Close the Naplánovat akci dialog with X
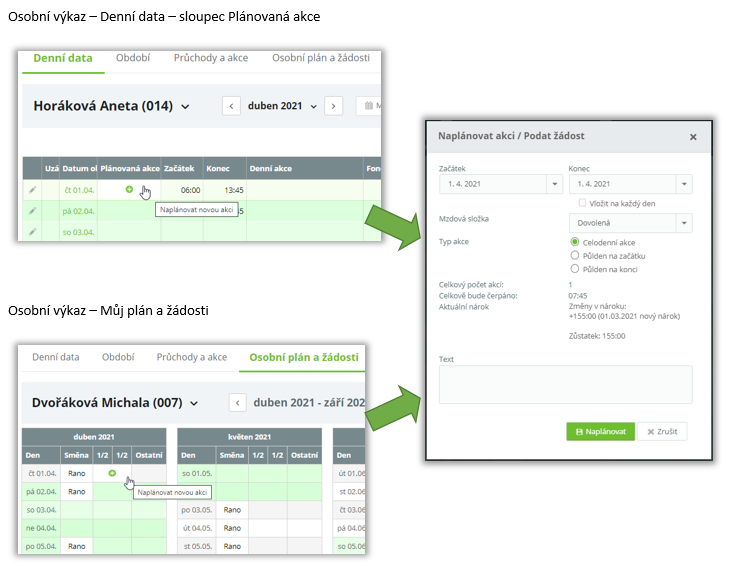The image size is (735, 573). point(693,137)
